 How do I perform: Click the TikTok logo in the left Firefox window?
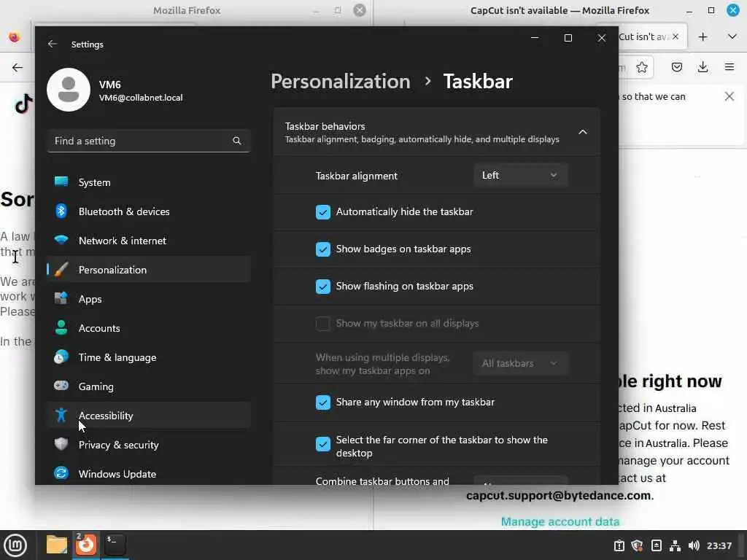23,104
